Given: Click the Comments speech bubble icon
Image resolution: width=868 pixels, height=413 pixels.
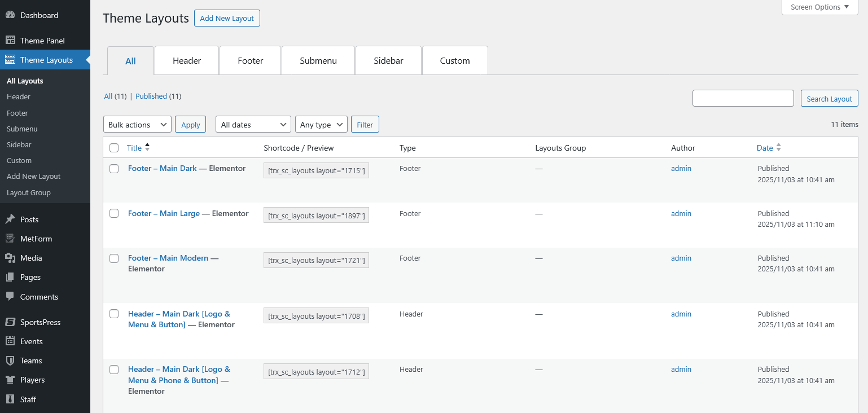Looking at the screenshot, I should tap(10, 297).
